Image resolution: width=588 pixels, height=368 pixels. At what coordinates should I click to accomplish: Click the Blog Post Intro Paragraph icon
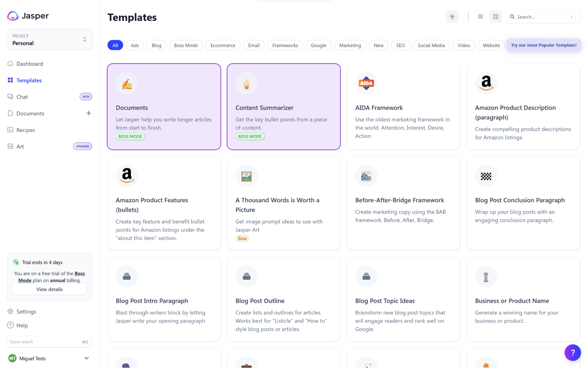(127, 276)
